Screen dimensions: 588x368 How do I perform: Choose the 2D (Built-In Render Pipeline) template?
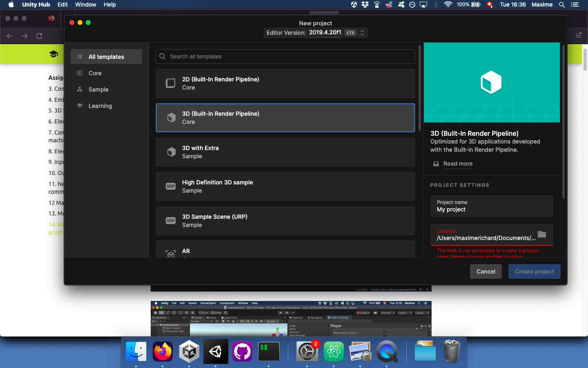(x=285, y=83)
